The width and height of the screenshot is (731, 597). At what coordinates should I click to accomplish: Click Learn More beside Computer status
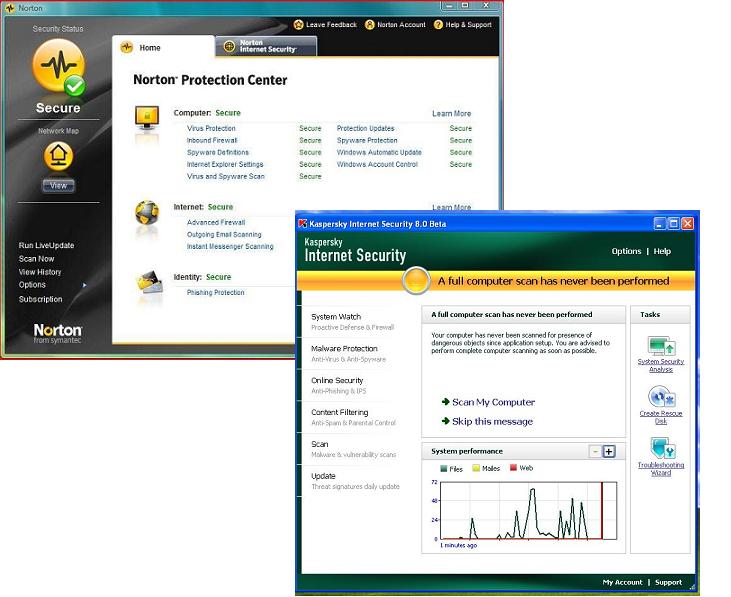(x=451, y=113)
